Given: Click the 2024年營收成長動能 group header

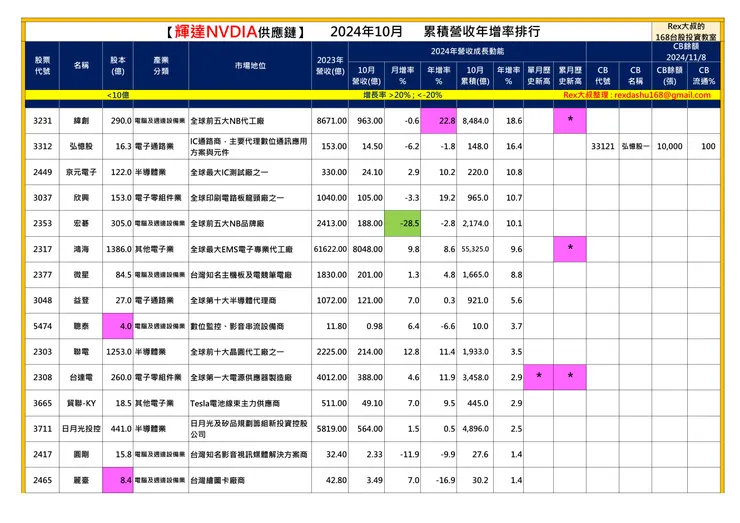Looking at the screenshot, I should coord(467,51).
